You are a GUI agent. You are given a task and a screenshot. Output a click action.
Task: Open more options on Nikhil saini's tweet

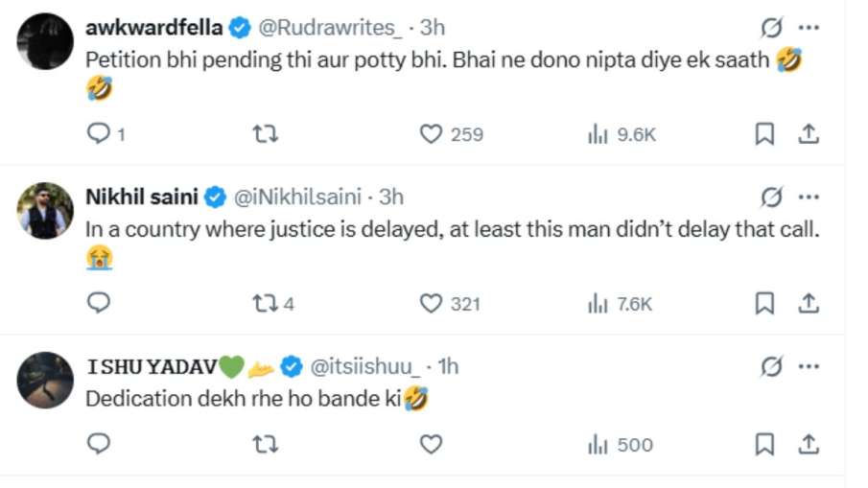pyautogui.click(x=809, y=197)
